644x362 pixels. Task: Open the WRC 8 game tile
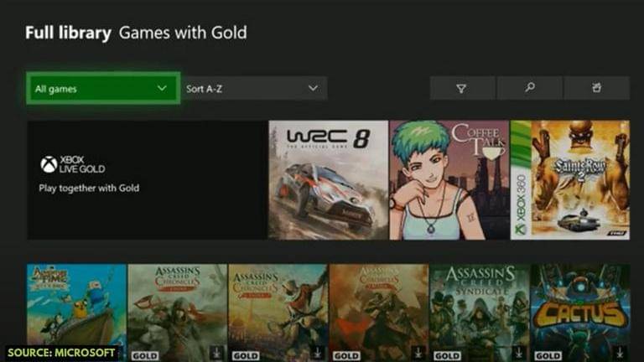tap(328, 179)
